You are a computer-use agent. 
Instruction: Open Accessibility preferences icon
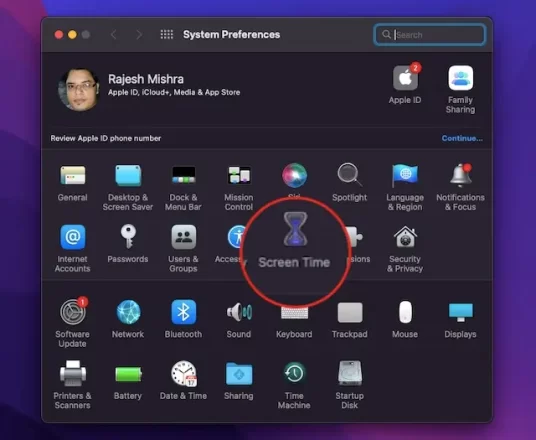click(x=236, y=237)
